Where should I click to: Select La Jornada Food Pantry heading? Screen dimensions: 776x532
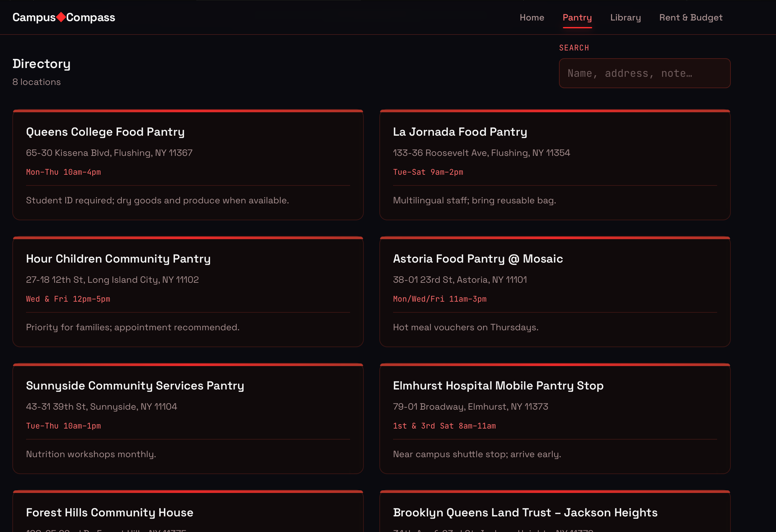coord(460,132)
